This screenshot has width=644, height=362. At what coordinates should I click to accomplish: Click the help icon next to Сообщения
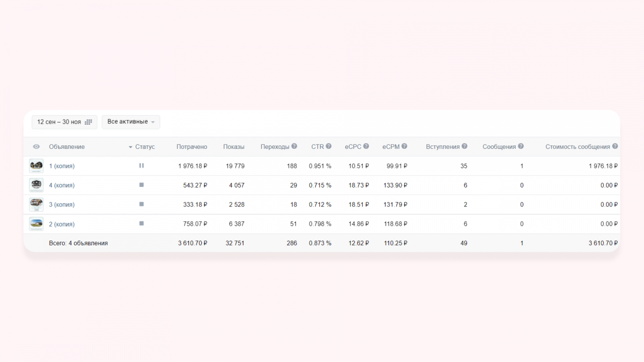coord(521,146)
